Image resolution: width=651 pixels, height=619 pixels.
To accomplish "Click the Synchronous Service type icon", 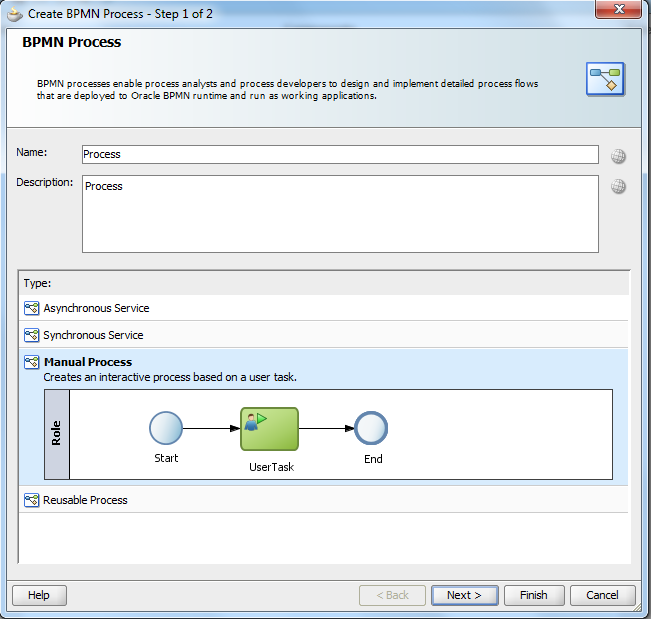I will point(32,335).
